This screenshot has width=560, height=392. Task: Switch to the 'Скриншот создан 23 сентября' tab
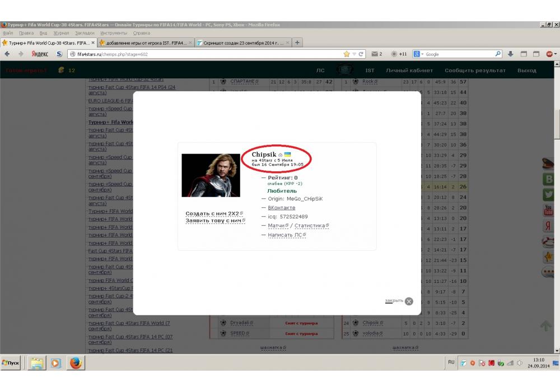[x=243, y=43]
